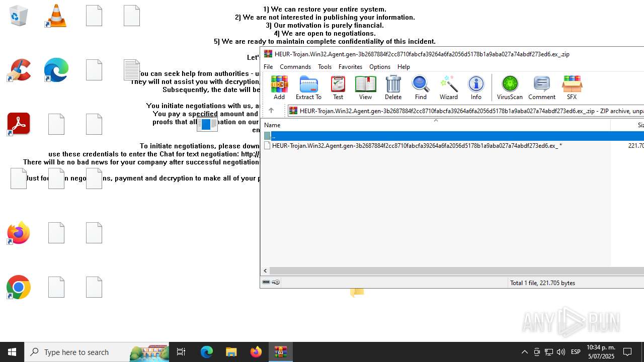The height and width of the screenshot is (362, 644).
Task: Open the VLC media player shortcut
Action: pos(56,16)
